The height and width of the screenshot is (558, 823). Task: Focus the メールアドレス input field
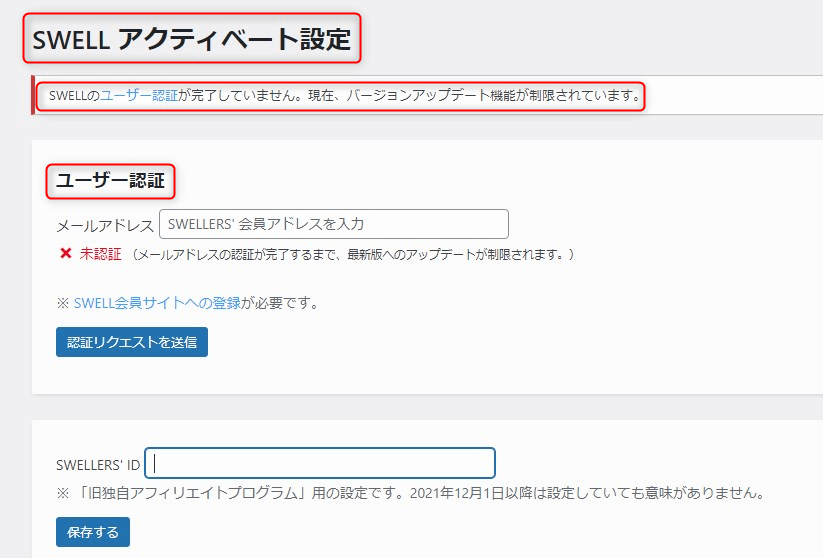coord(334,224)
